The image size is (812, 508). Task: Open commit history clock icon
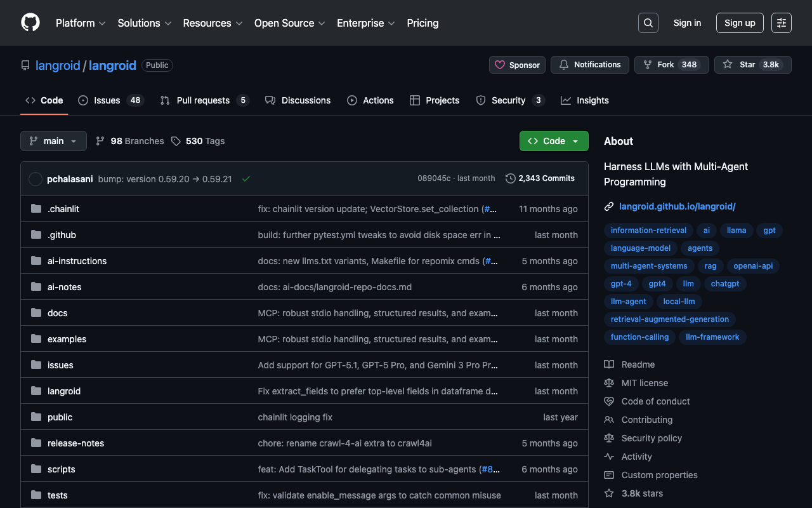coord(510,178)
